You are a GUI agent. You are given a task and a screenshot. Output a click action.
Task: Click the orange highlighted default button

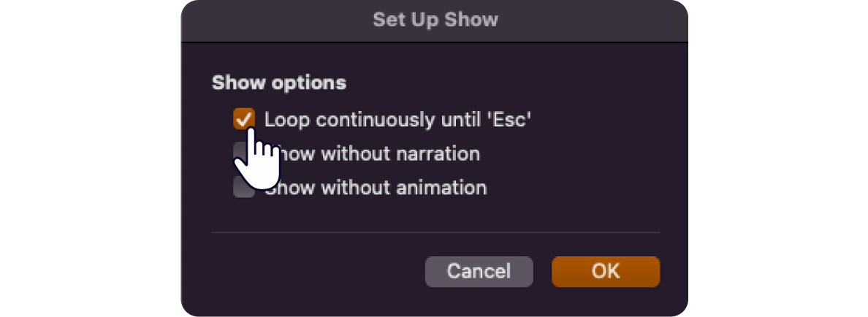click(606, 272)
